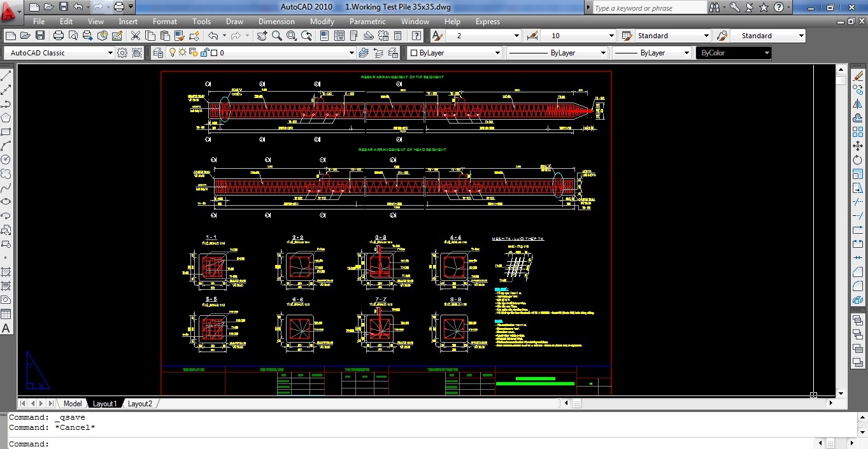Select the Line draw tool
The image size is (868, 449).
click(6, 76)
